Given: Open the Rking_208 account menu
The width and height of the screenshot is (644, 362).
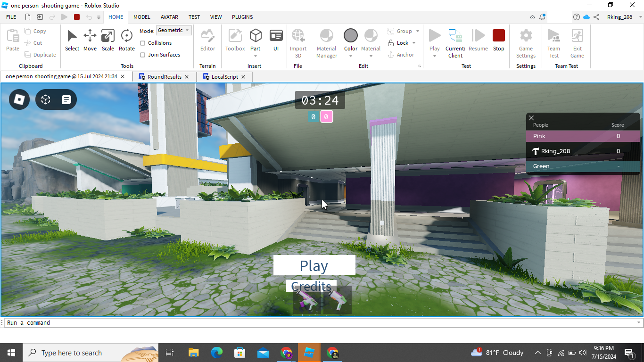Looking at the screenshot, I should click(620, 17).
